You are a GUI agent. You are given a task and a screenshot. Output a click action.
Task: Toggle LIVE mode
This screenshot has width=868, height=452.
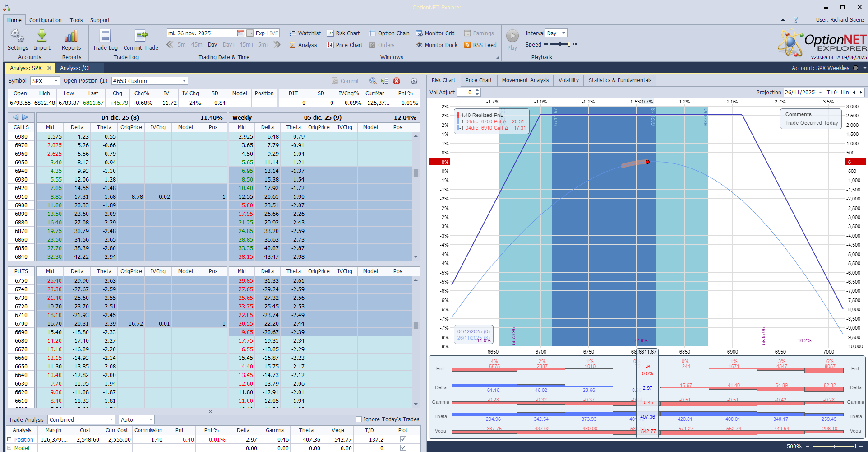point(273,33)
